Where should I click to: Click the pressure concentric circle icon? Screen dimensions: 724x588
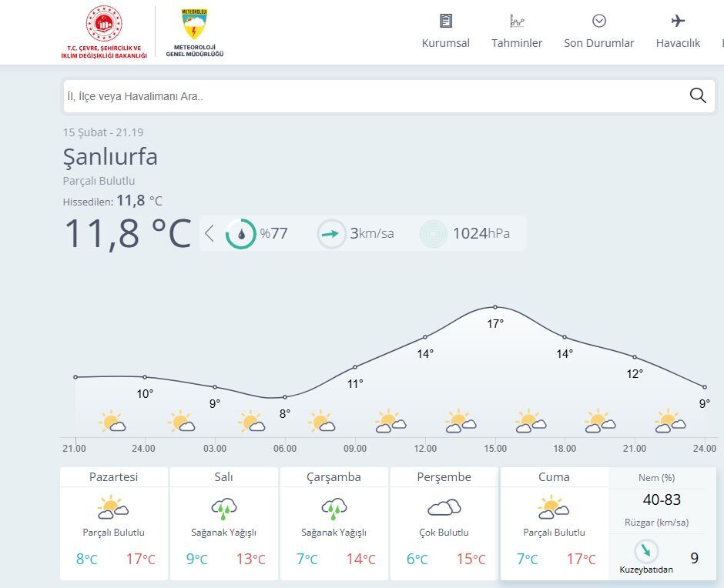point(434,233)
